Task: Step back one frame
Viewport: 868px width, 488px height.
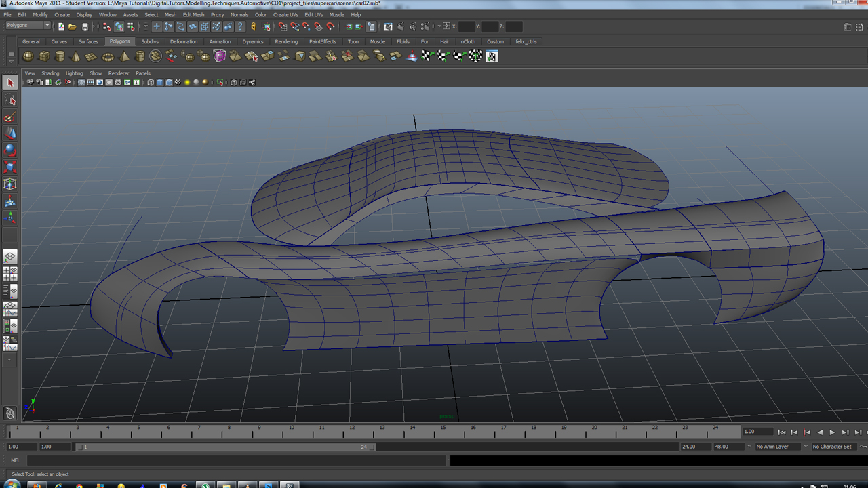Action: 795,432
